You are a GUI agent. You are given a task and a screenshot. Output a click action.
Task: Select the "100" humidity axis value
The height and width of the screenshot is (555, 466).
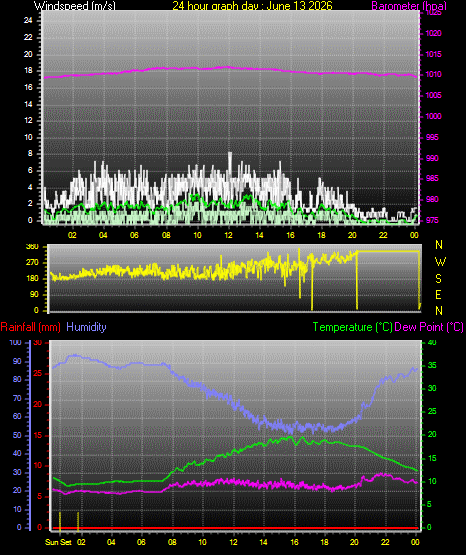pos(16,343)
